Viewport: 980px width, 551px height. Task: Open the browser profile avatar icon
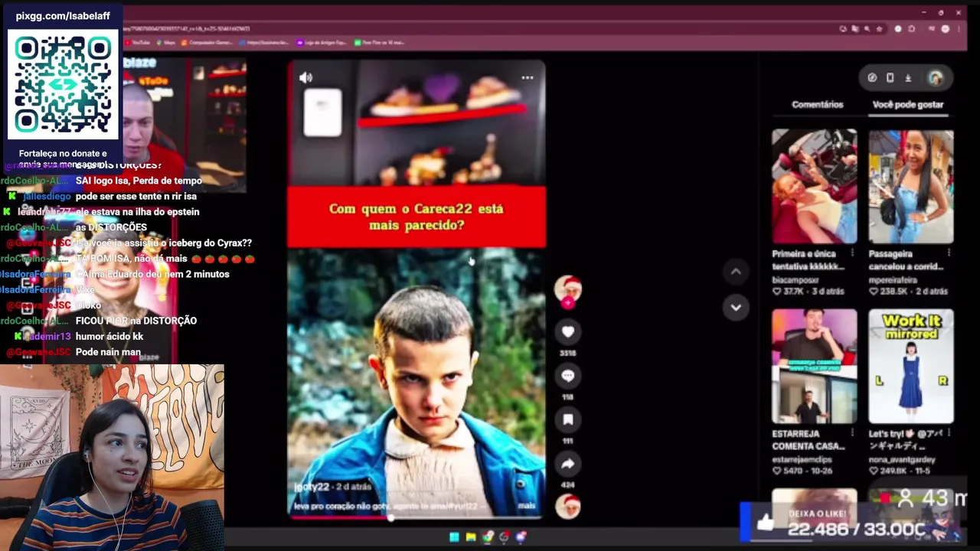946,29
